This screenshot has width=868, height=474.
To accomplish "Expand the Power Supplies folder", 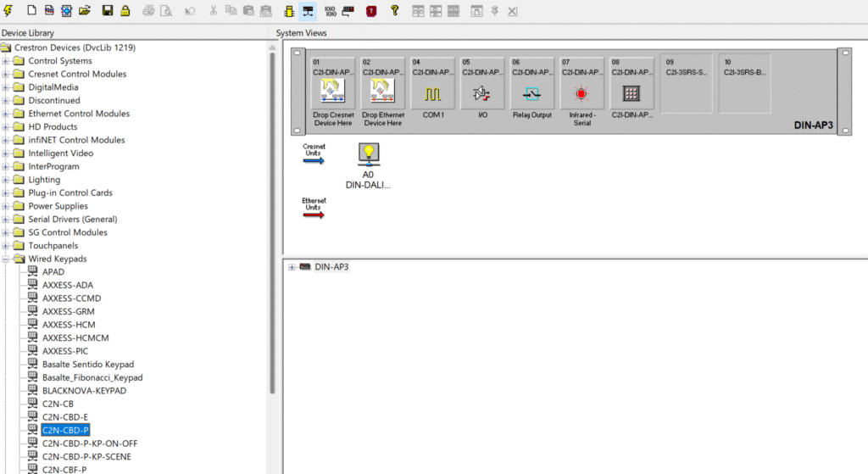I will click(x=6, y=206).
